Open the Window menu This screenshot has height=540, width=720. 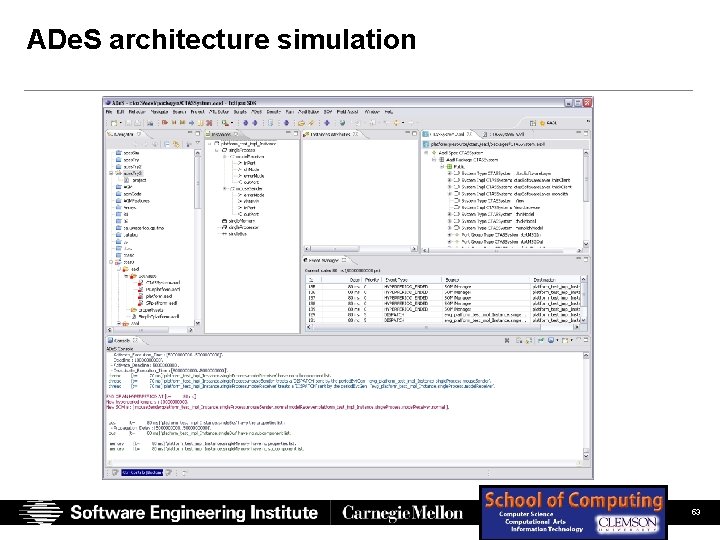click(x=372, y=112)
